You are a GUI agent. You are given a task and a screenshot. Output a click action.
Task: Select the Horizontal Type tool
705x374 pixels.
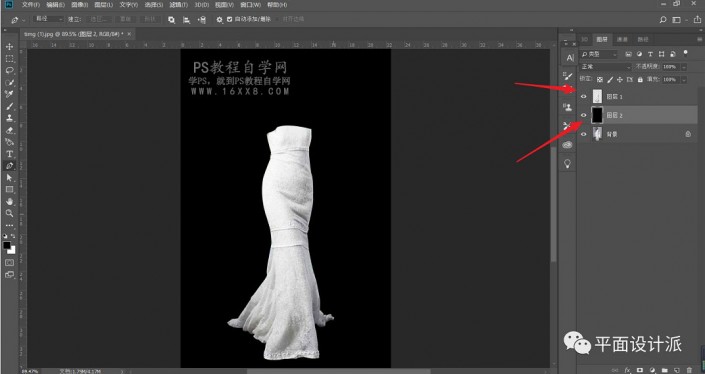point(9,154)
